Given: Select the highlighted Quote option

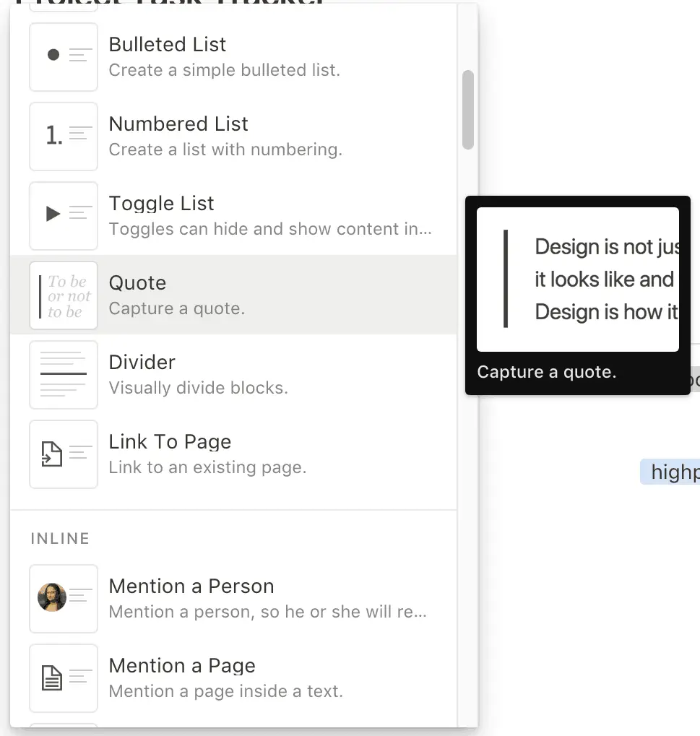Looking at the screenshot, I should pos(233,295).
